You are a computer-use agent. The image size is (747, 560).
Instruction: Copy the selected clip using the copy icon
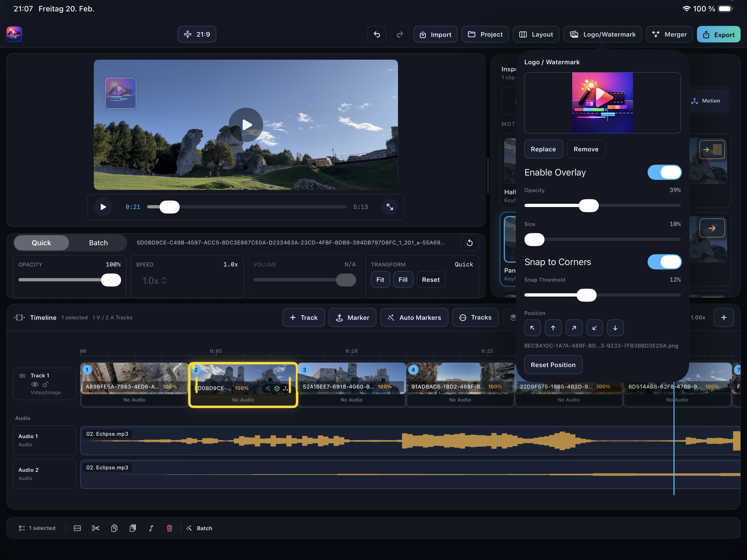114,528
